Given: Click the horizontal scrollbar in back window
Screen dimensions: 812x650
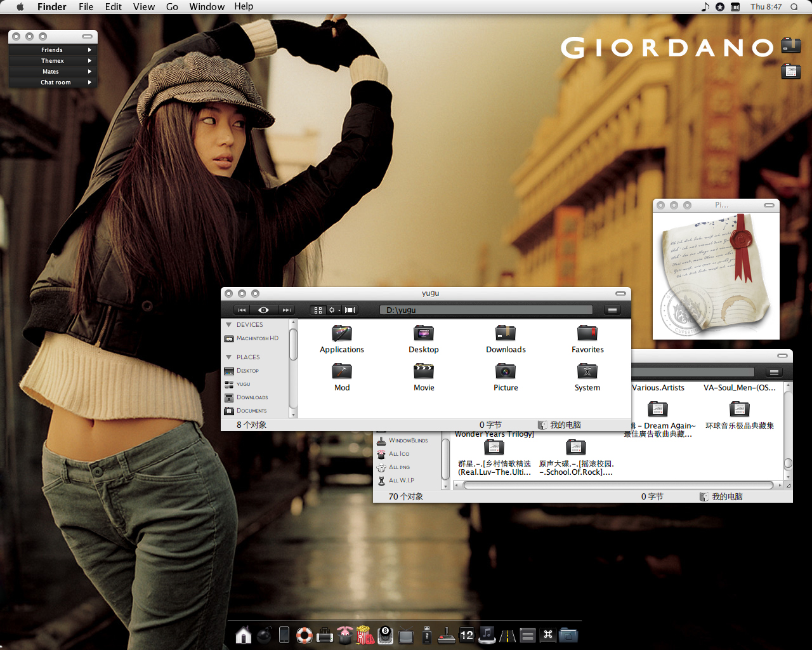Looking at the screenshot, I should pos(619,485).
